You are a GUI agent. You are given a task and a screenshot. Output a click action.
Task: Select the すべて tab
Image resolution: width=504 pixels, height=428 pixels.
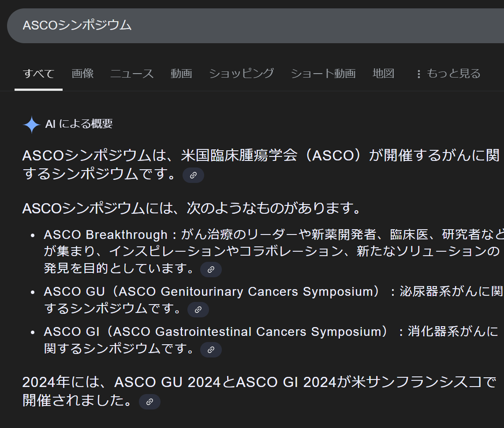click(38, 74)
